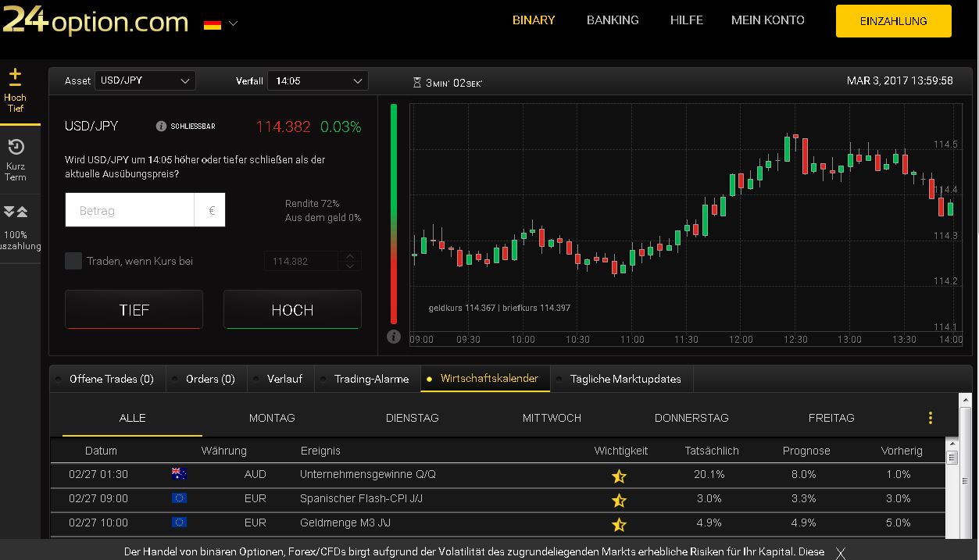
Task: Click the German flag language icon
Action: (x=212, y=24)
